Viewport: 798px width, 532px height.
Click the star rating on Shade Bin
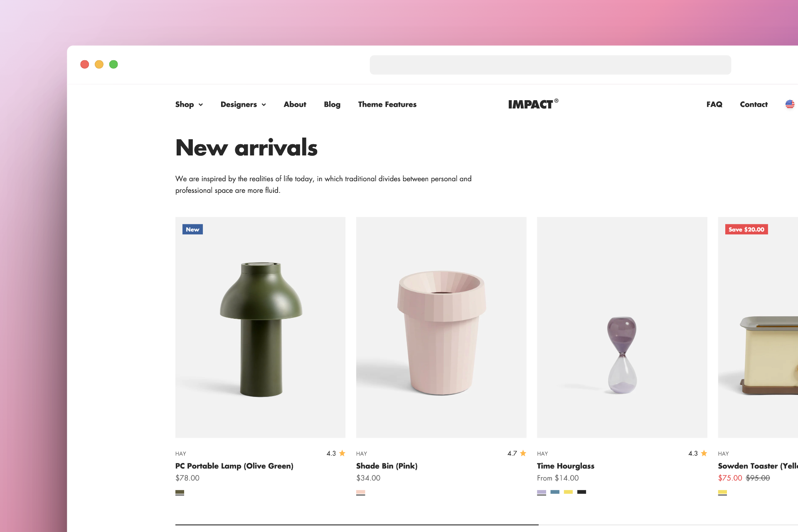click(517, 453)
